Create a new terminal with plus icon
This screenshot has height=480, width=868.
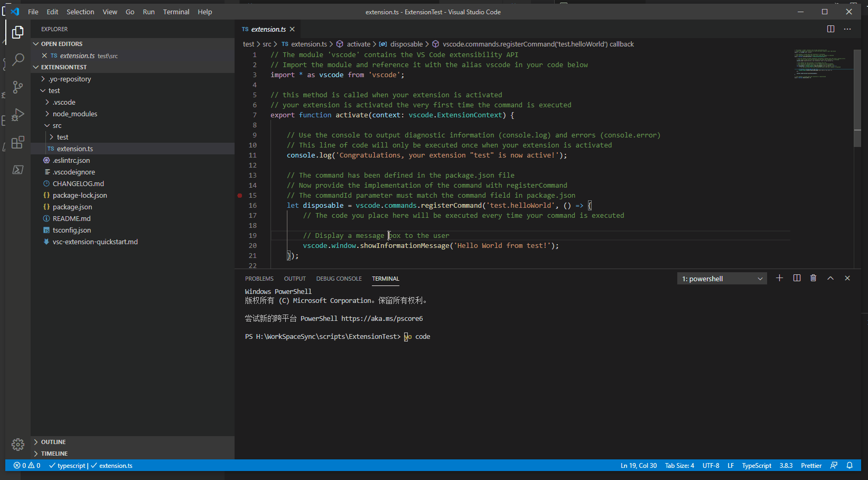[x=779, y=278]
